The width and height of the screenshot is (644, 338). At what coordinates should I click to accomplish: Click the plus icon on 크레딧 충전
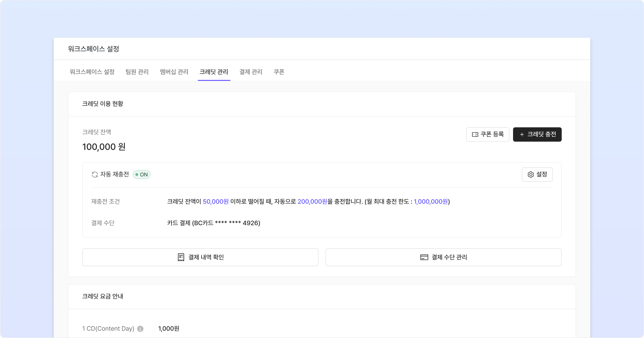(x=522, y=134)
